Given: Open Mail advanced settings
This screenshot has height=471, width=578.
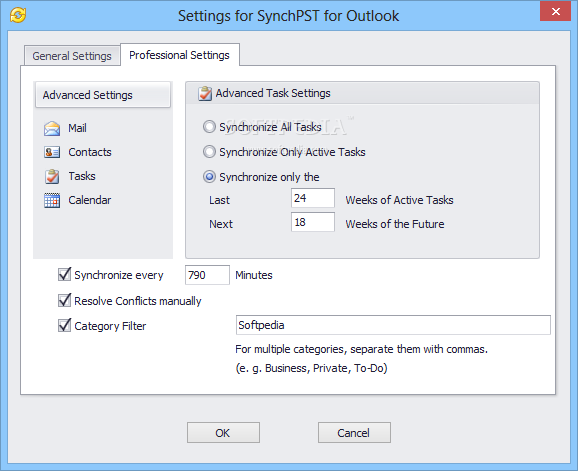Looking at the screenshot, I should click(77, 128).
